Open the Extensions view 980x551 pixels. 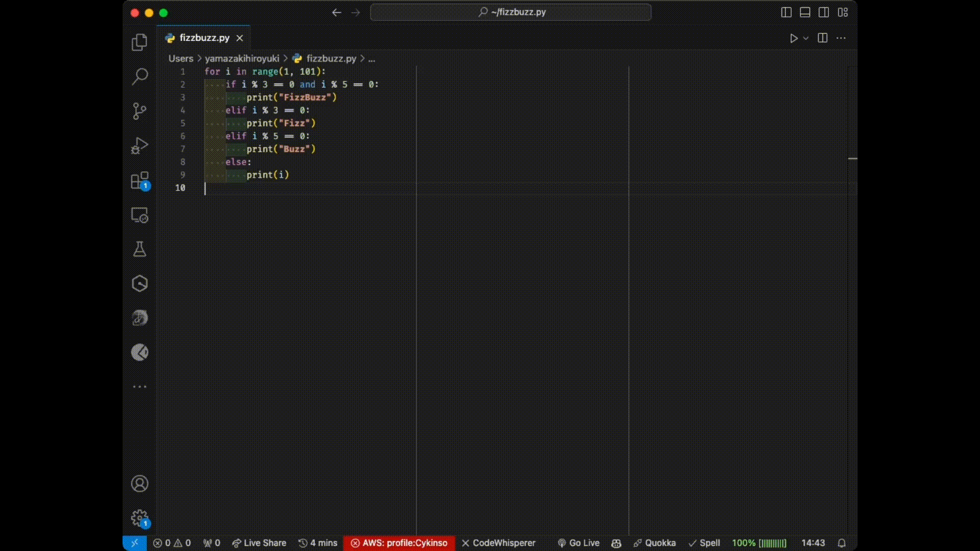139,181
